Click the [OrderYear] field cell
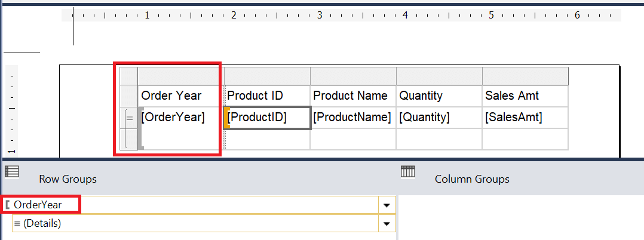644x240 pixels. tap(179, 118)
